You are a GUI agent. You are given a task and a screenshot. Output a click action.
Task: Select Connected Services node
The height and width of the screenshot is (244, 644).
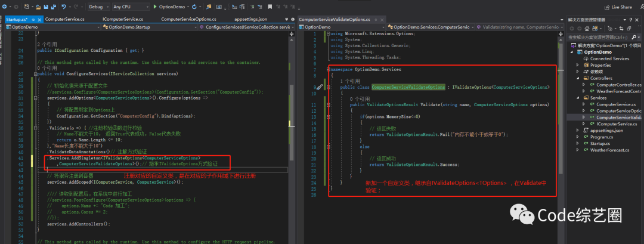(609, 58)
